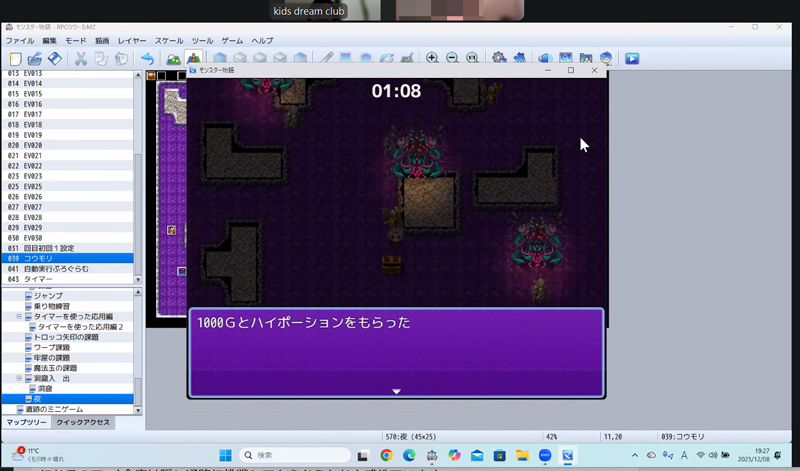Switch to Map editing mode icon

(174, 58)
